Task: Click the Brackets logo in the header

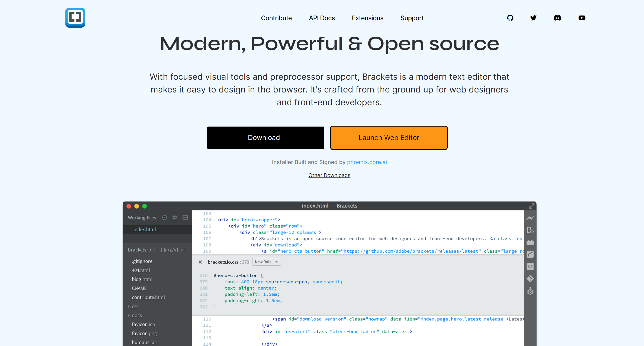Action: point(75,18)
